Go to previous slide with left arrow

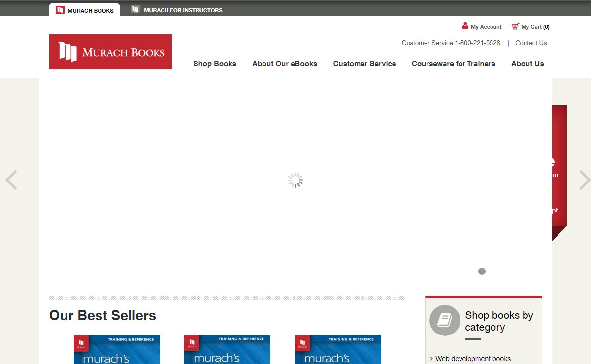11,180
